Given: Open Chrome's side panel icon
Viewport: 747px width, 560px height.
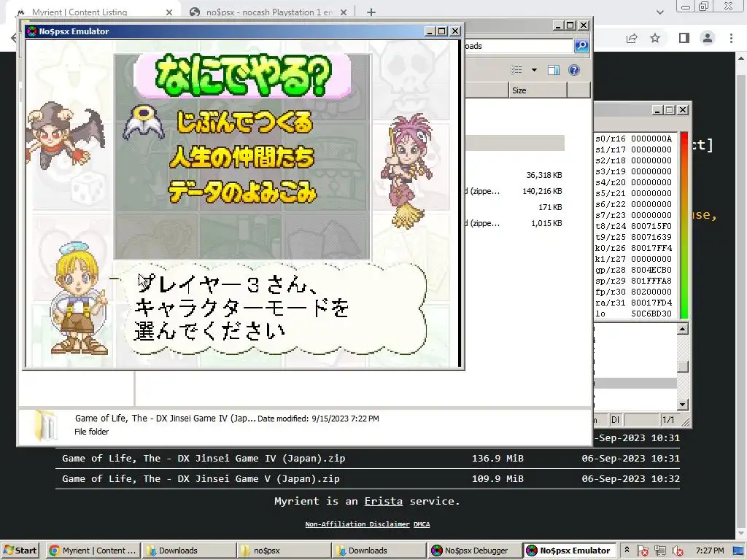Looking at the screenshot, I should 684,38.
